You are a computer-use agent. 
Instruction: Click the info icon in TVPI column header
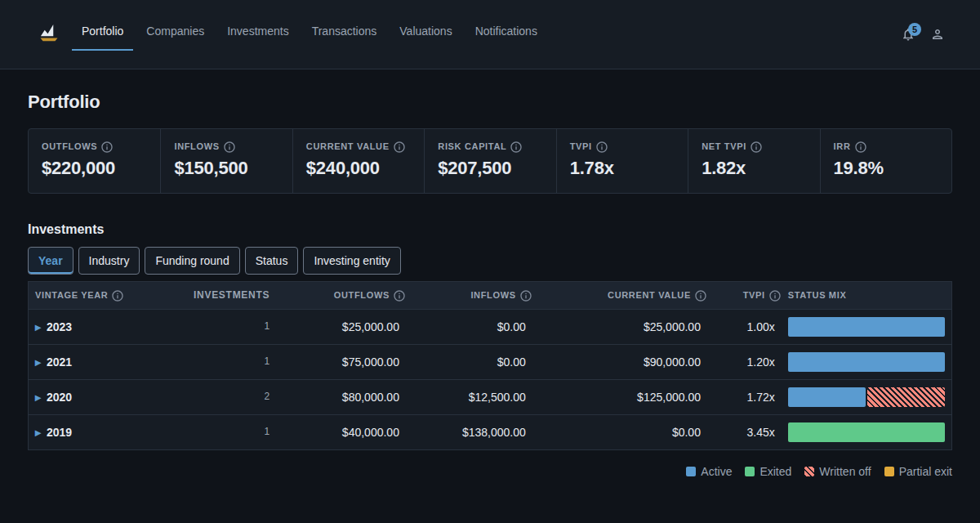coord(775,296)
